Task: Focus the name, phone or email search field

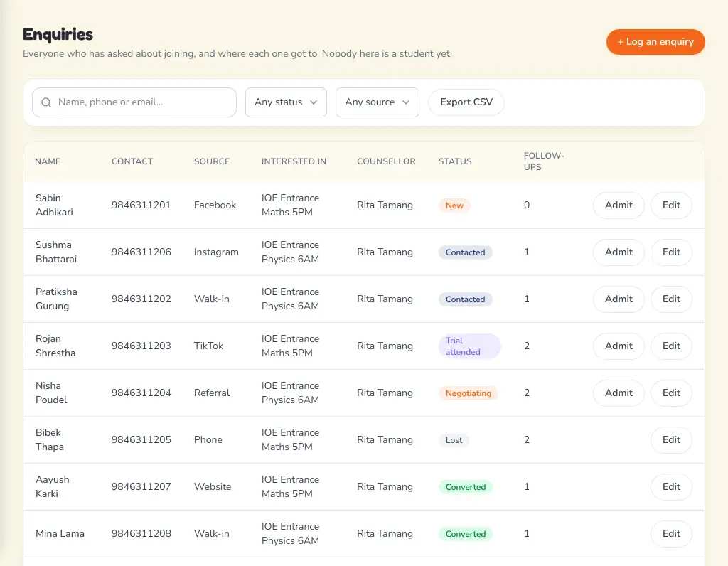Action: tap(134, 102)
